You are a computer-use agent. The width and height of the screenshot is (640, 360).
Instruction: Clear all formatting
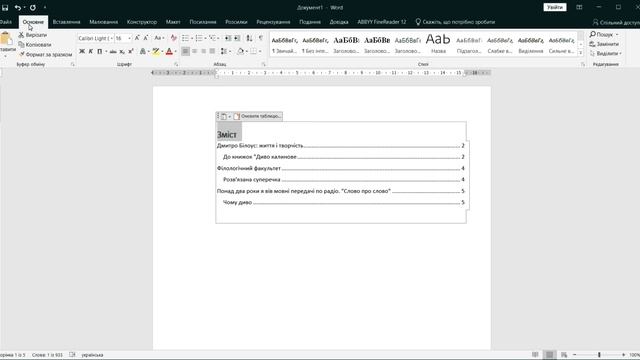point(174,38)
